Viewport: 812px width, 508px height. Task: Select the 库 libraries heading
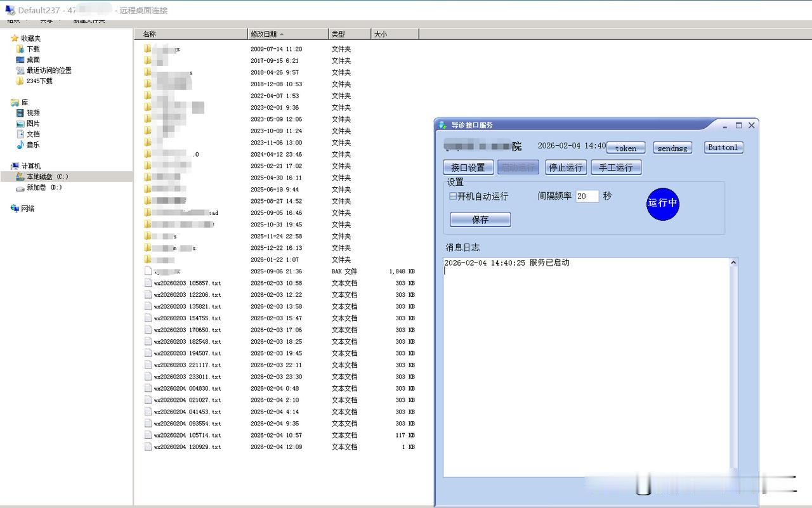pos(19,102)
